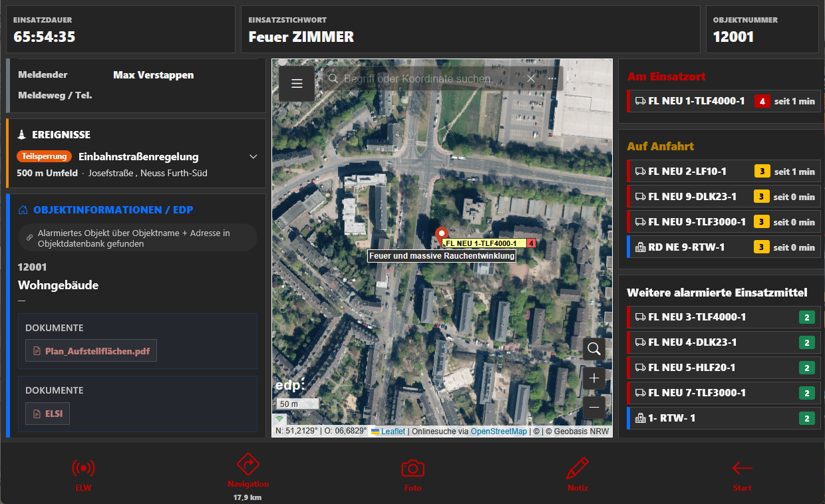Open Plan_Aufstellflächen.pdf document
The height and width of the screenshot is (504, 825).
point(91,351)
